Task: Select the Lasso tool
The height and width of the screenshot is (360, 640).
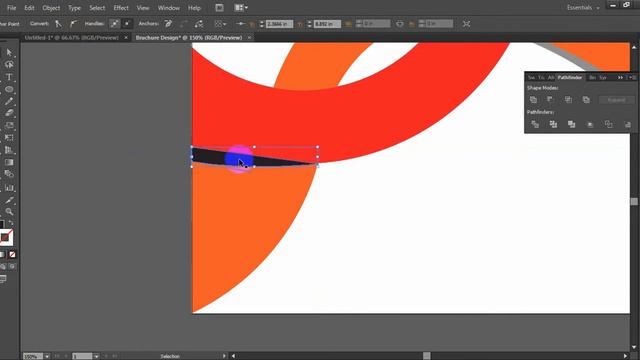Action: (x=9, y=64)
